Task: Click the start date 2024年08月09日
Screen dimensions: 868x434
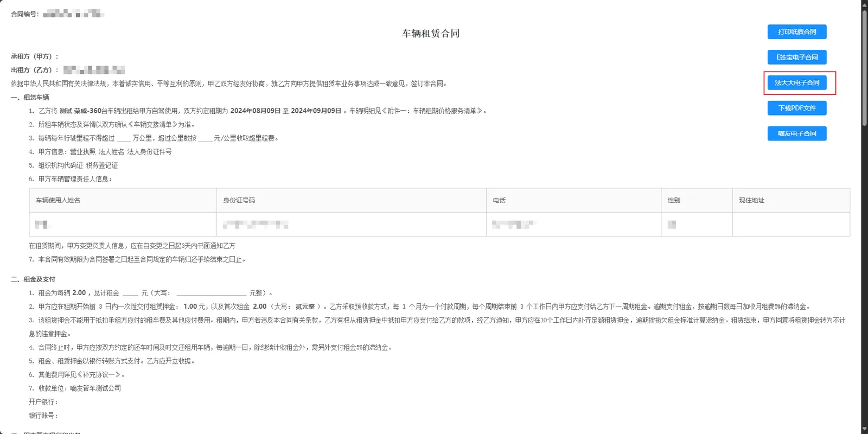Action: pos(256,111)
